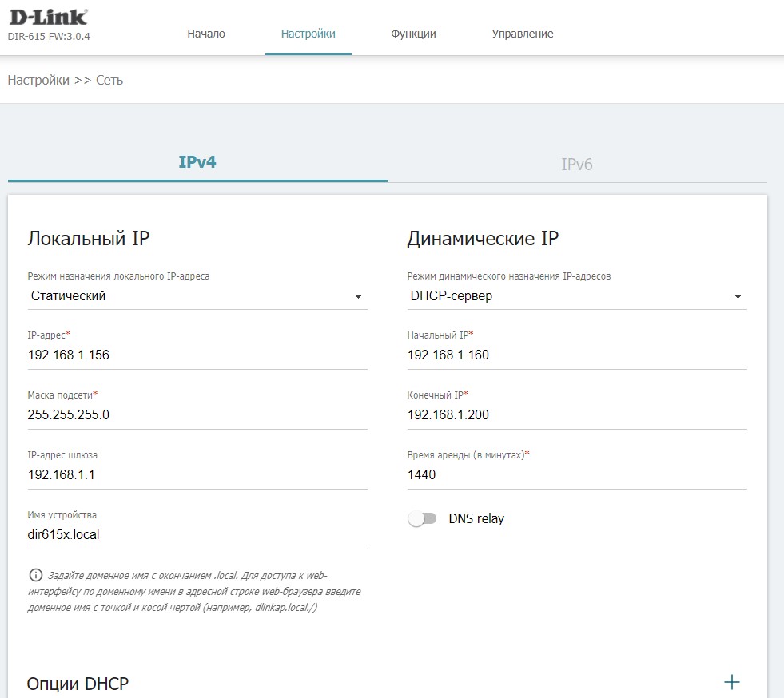The image size is (784, 698).
Task: Switch to the IPv6 tab
Action: (x=576, y=165)
